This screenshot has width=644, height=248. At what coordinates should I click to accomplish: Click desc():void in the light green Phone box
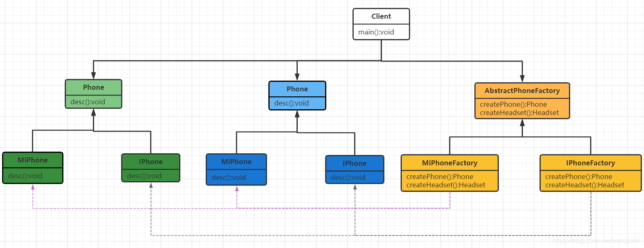(x=88, y=102)
